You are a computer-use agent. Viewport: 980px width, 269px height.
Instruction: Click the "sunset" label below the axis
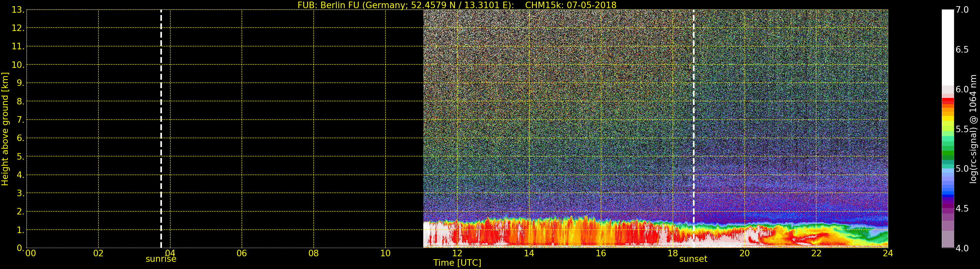click(x=693, y=259)
